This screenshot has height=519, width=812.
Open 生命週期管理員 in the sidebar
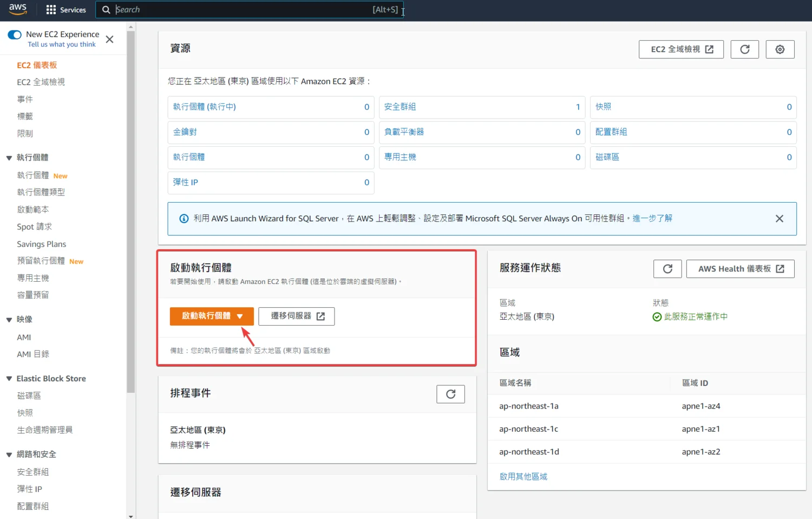coord(45,430)
